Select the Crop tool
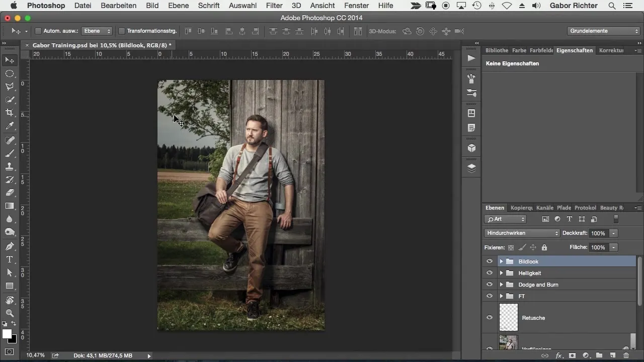 pyautogui.click(x=10, y=113)
